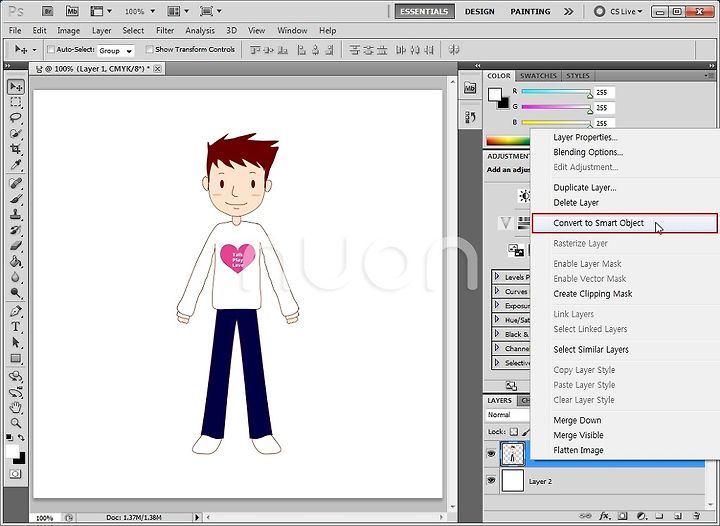Open the Arrange Documents dropdown
The image size is (720, 526).
pos(179,11)
